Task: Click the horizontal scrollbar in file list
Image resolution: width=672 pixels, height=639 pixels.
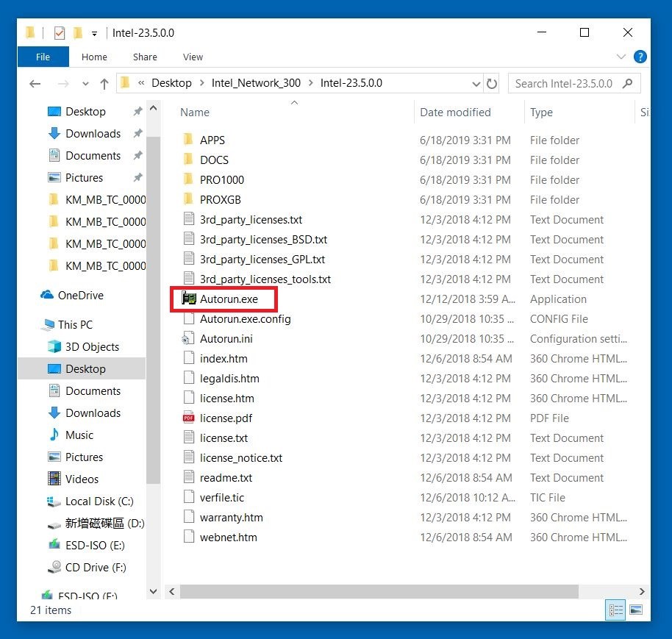Action: click(x=379, y=591)
